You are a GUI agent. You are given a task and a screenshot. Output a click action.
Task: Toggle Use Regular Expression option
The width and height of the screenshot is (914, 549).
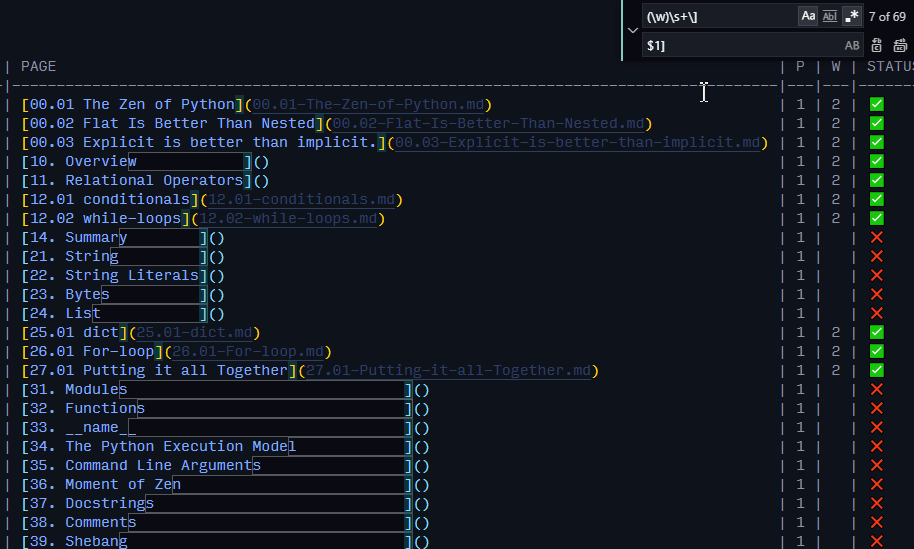click(x=852, y=16)
